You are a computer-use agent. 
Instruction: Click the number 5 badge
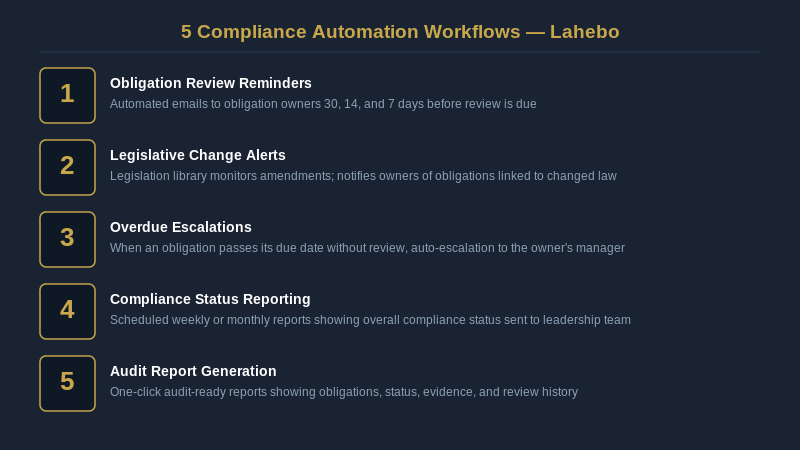(x=67, y=383)
